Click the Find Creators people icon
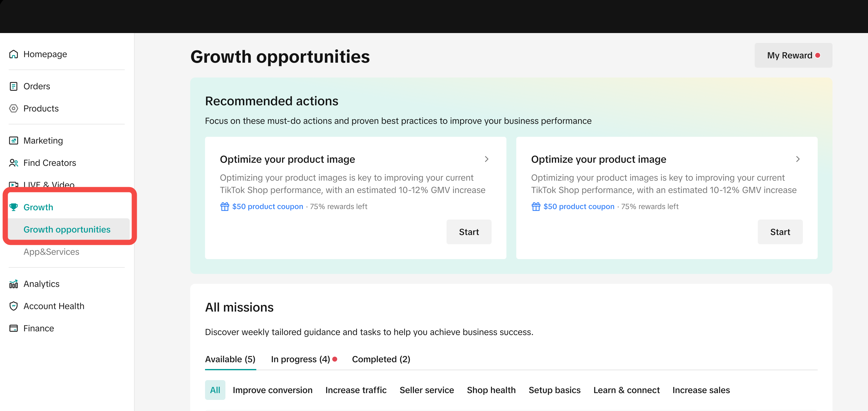Image resolution: width=868 pixels, height=411 pixels. (x=14, y=163)
